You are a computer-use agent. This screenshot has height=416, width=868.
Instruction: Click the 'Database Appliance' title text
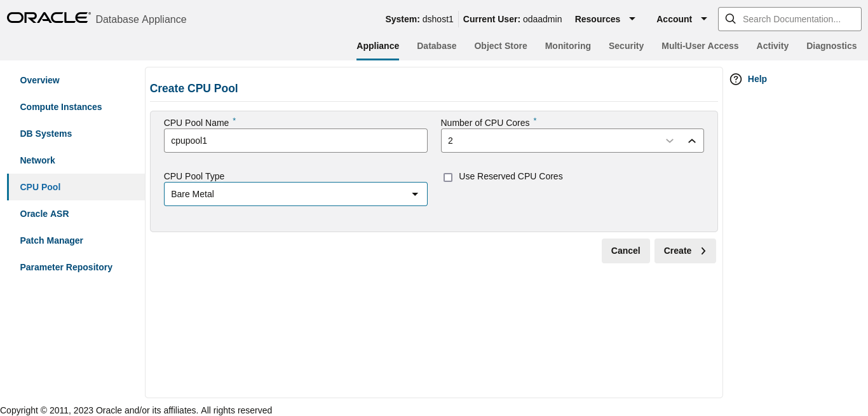141,20
